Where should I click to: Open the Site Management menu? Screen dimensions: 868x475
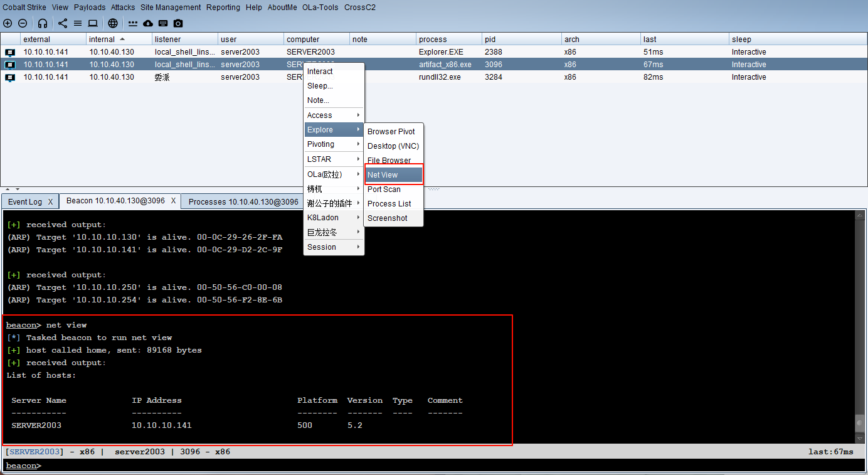point(171,8)
